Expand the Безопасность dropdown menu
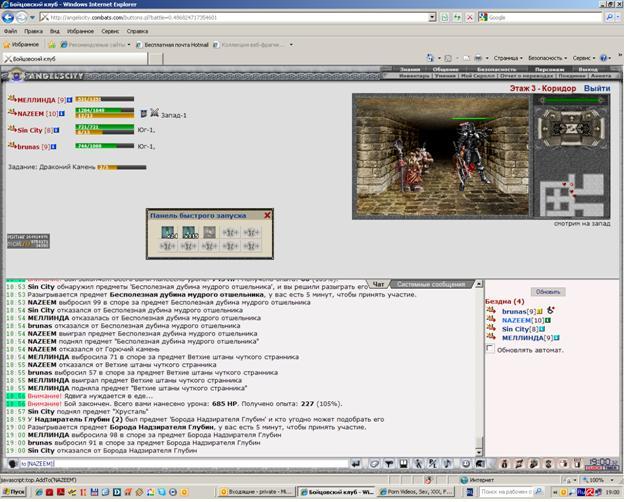Viewport: 625px width, 502px height. (x=547, y=58)
